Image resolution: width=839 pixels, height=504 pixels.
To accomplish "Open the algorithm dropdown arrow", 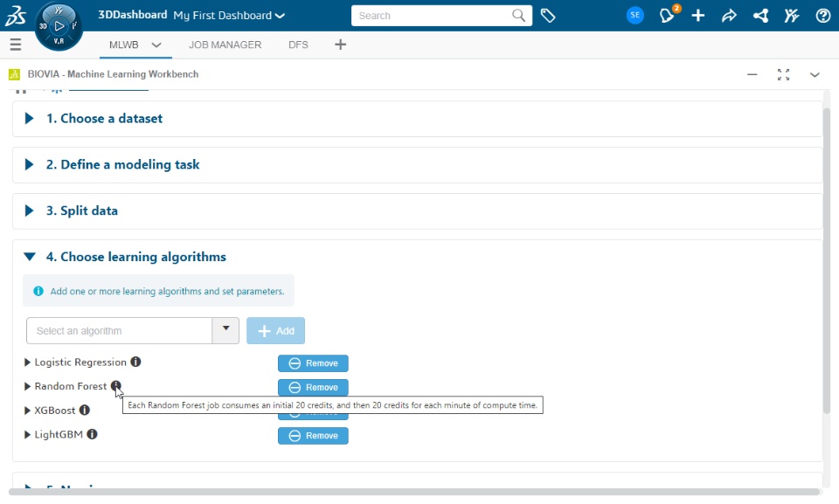I will [x=225, y=330].
